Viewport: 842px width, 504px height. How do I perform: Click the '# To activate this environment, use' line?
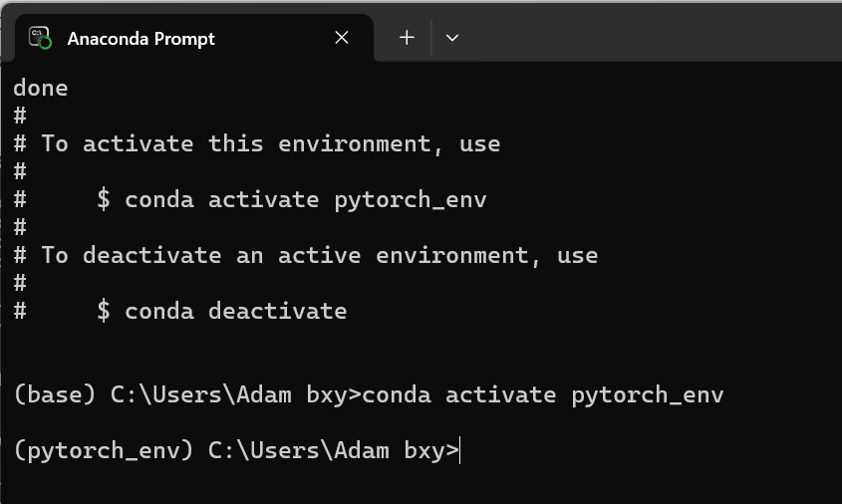pyautogui.click(x=257, y=143)
